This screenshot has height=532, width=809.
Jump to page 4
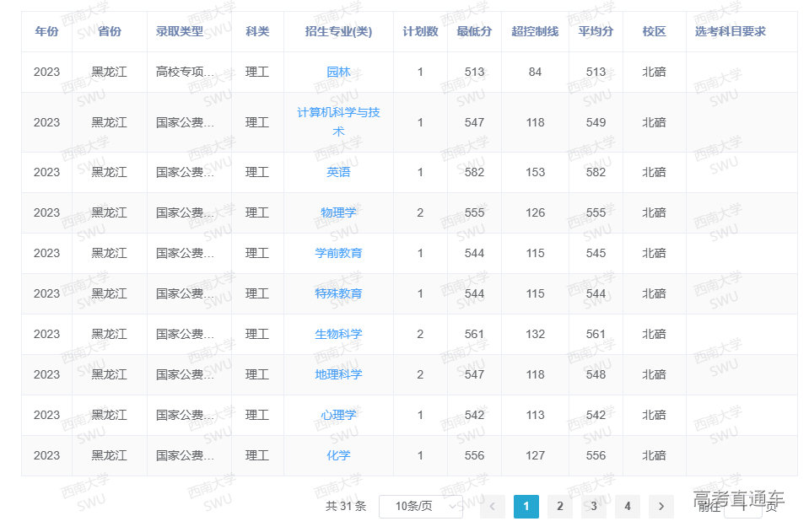pyautogui.click(x=628, y=506)
